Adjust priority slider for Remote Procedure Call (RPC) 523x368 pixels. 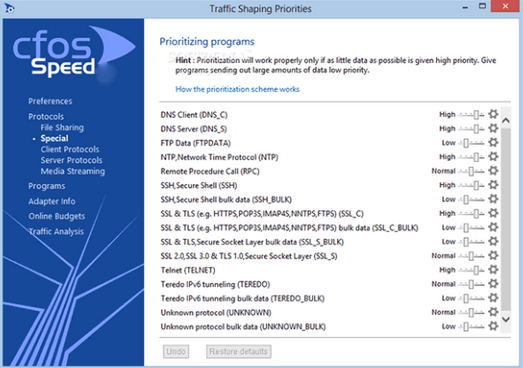pos(471,171)
